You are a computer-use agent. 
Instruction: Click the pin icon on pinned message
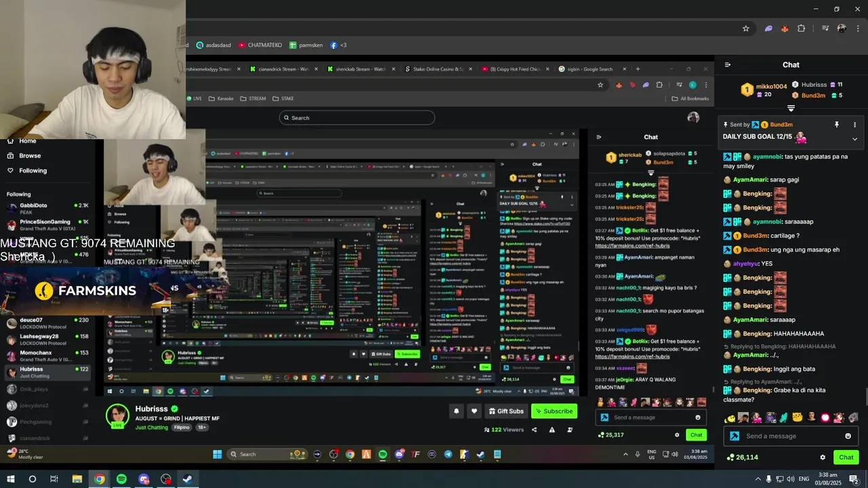point(837,125)
